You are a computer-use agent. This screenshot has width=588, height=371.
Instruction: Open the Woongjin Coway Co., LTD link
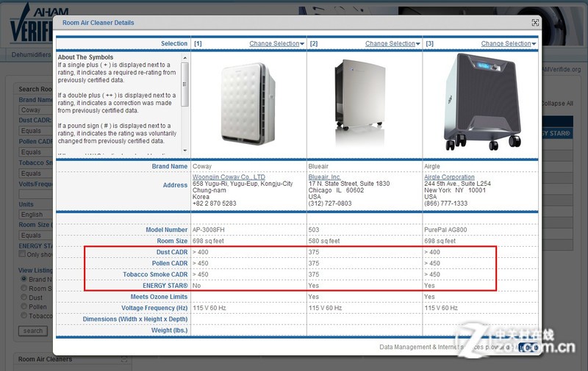click(x=229, y=177)
